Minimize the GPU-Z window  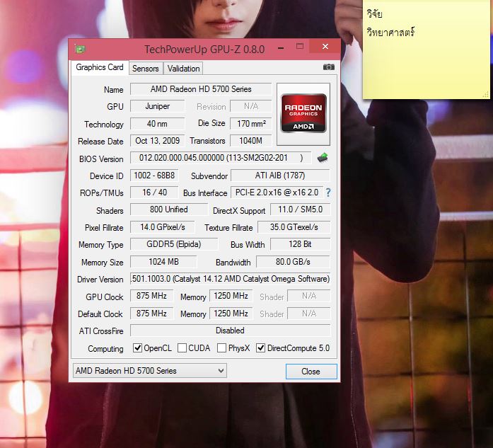click(x=281, y=48)
